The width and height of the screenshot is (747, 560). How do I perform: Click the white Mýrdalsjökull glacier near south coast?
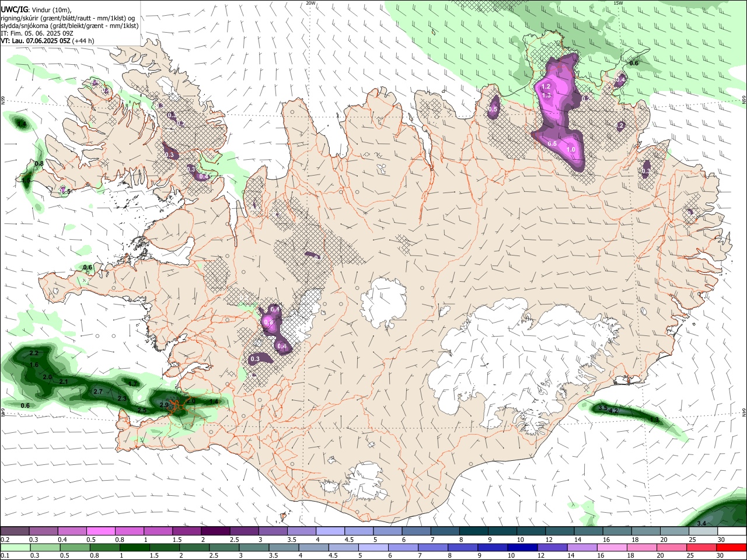click(x=366, y=481)
